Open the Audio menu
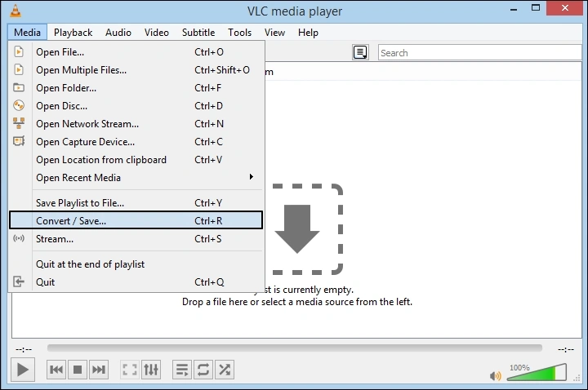588x390 pixels. pos(118,33)
